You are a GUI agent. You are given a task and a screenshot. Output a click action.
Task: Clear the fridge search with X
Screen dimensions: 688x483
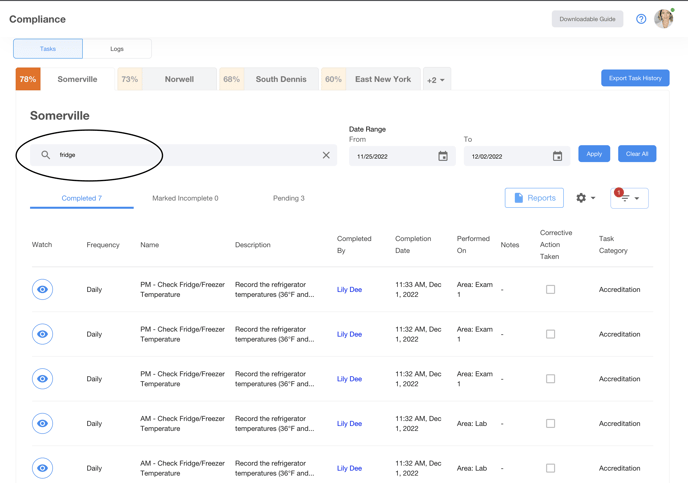point(326,155)
